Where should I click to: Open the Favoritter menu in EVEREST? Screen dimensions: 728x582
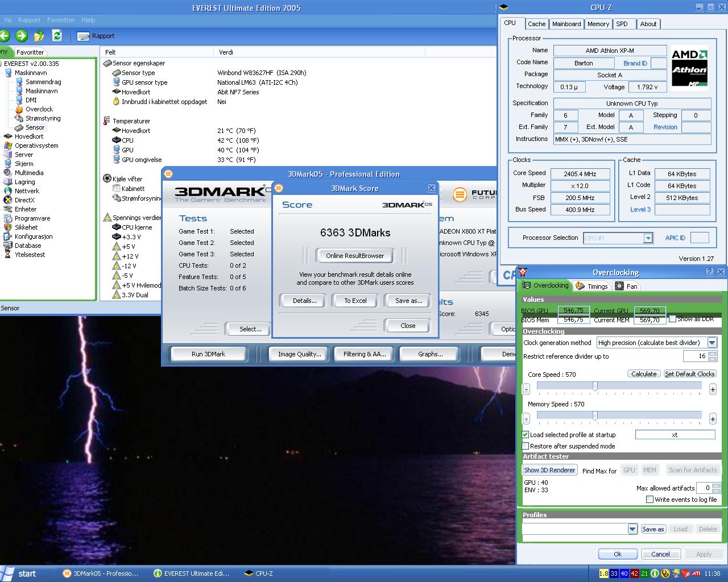61,20
